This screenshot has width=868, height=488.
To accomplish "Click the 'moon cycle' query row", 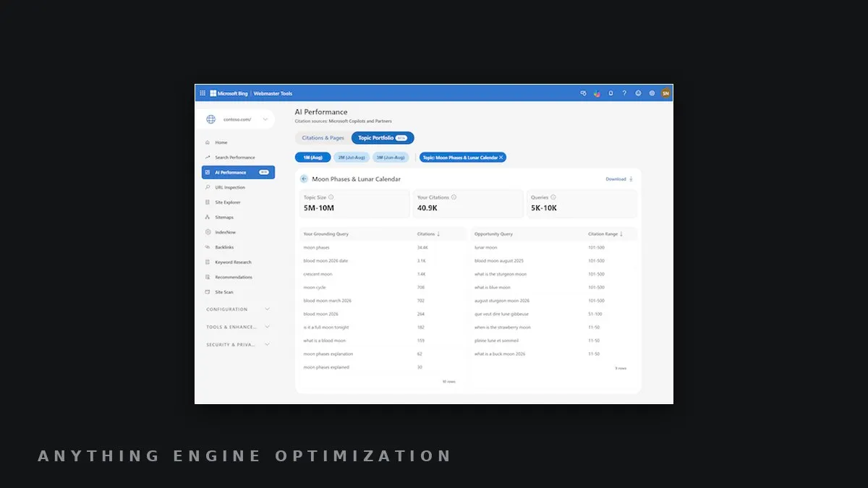I will click(315, 288).
